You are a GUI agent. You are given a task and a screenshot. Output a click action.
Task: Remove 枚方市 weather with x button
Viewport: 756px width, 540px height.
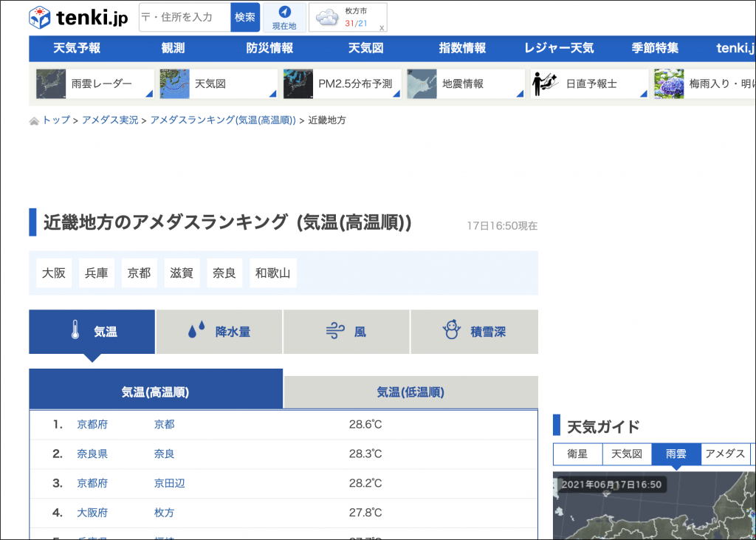pyautogui.click(x=381, y=28)
